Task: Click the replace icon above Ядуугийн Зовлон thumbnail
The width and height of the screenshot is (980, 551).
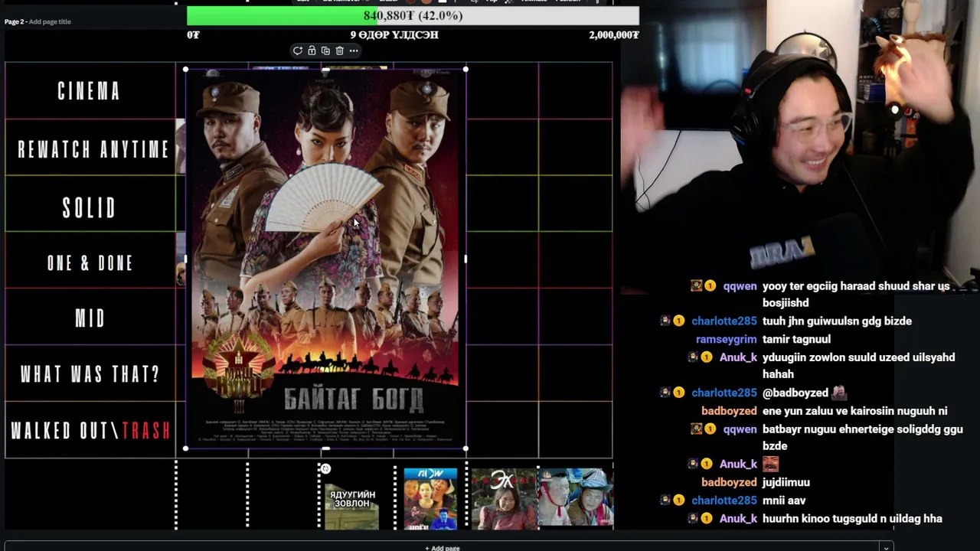Action: pyautogui.click(x=325, y=468)
